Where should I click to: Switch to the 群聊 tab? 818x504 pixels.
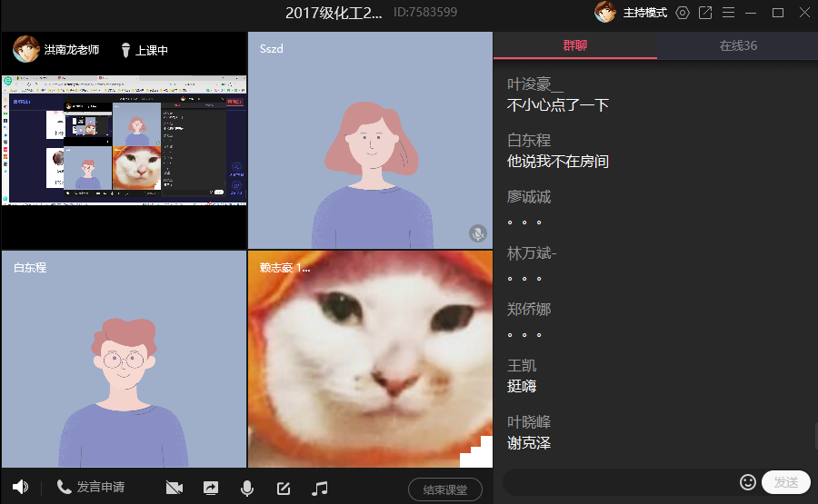[574, 45]
